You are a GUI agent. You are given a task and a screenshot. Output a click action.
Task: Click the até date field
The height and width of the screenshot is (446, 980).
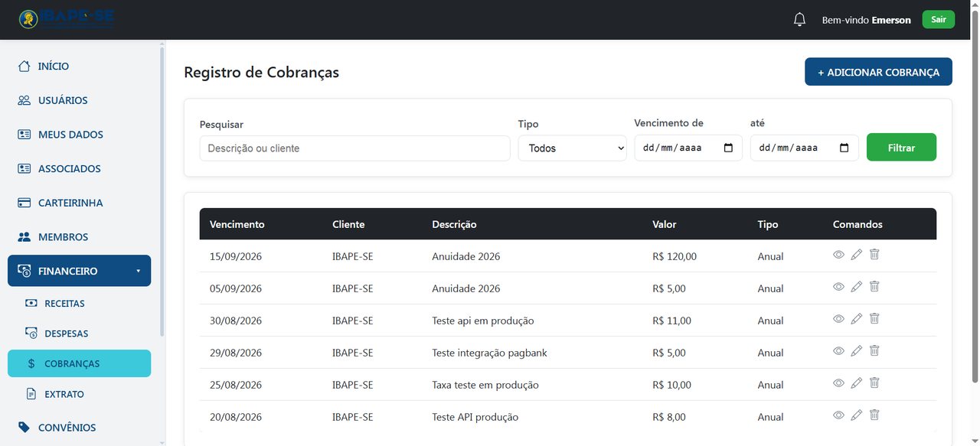pyautogui.click(x=805, y=148)
